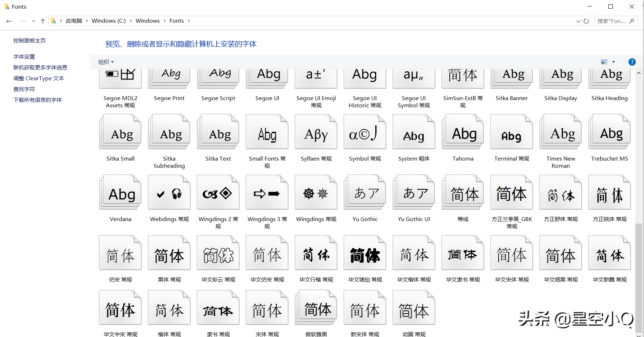Screen dimensions: 644x337
Task: Open 控制面板主页 link
Action: click(x=30, y=41)
